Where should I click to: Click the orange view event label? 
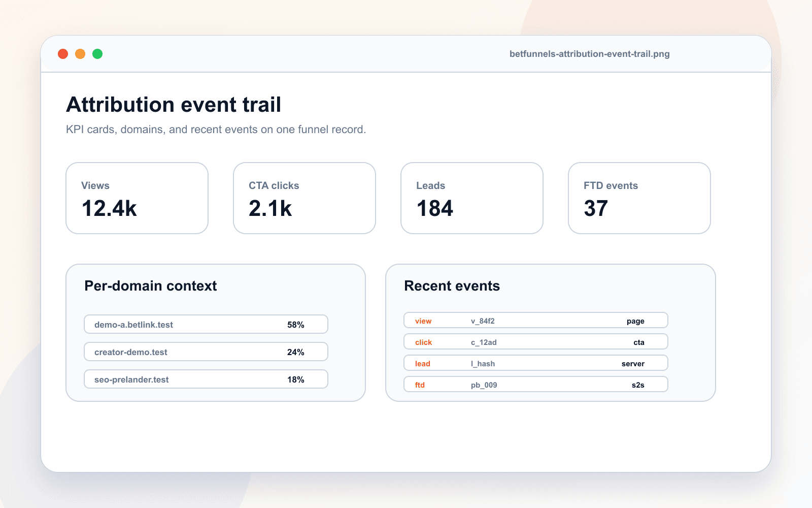(423, 321)
